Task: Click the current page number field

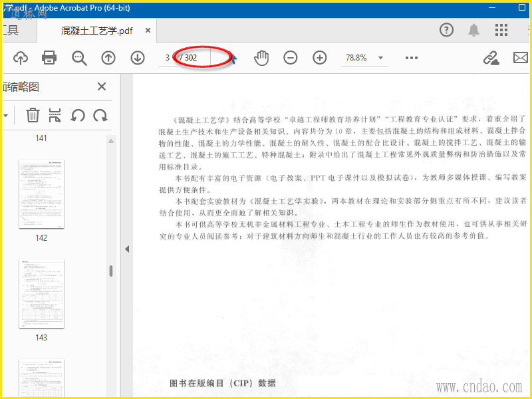Action: pyautogui.click(x=168, y=58)
